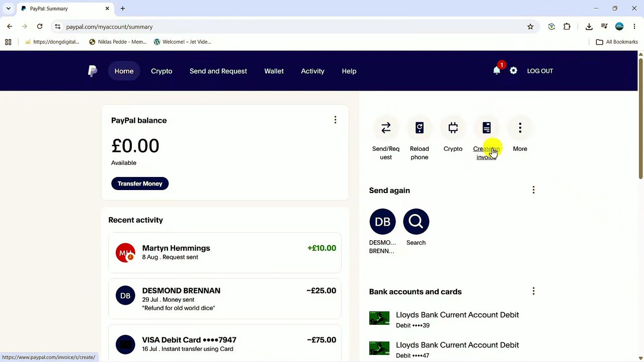Bookmark this page with the star icon
This screenshot has height=362, width=644.
(x=530, y=27)
